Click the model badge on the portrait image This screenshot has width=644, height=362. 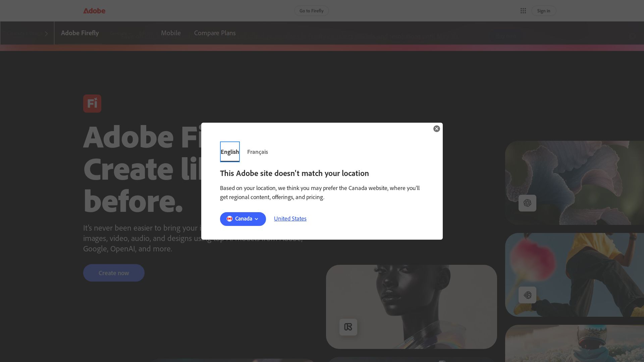coord(348,327)
